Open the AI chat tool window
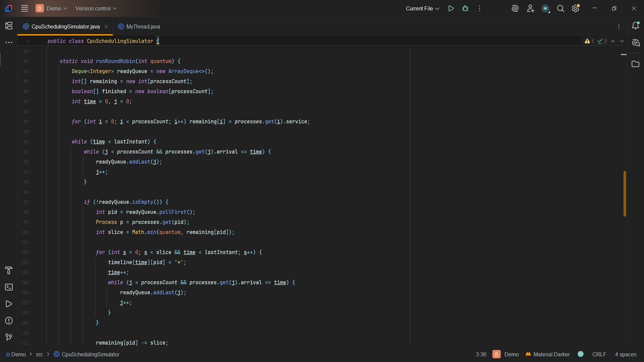This screenshot has height=362, width=644. pyautogui.click(x=635, y=43)
